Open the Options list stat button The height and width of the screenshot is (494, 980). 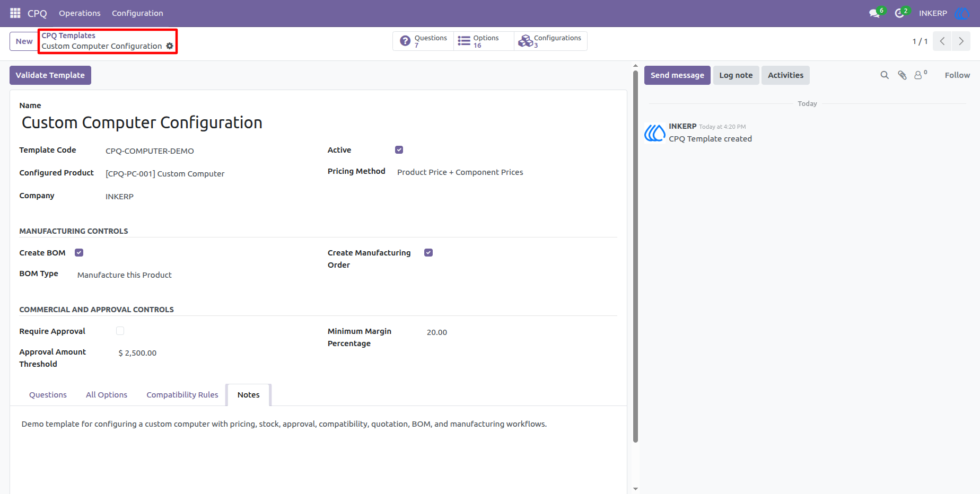484,41
